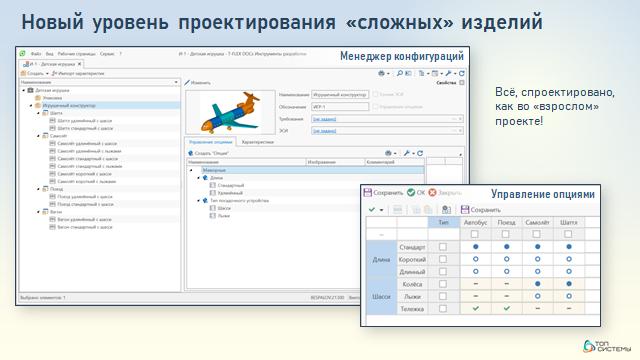Click the user card icon in options toolbar
The image size is (640, 360).
coord(447,210)
